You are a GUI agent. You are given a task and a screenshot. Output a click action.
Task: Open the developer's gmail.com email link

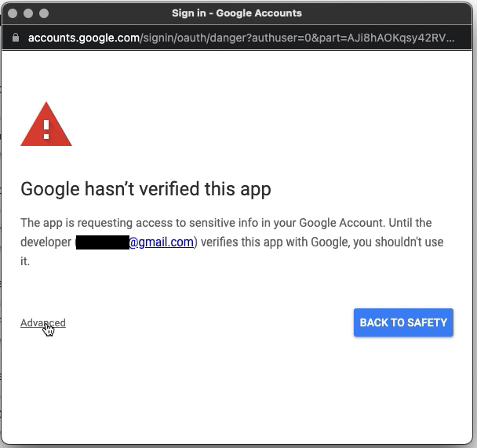[x=161, y=242]
